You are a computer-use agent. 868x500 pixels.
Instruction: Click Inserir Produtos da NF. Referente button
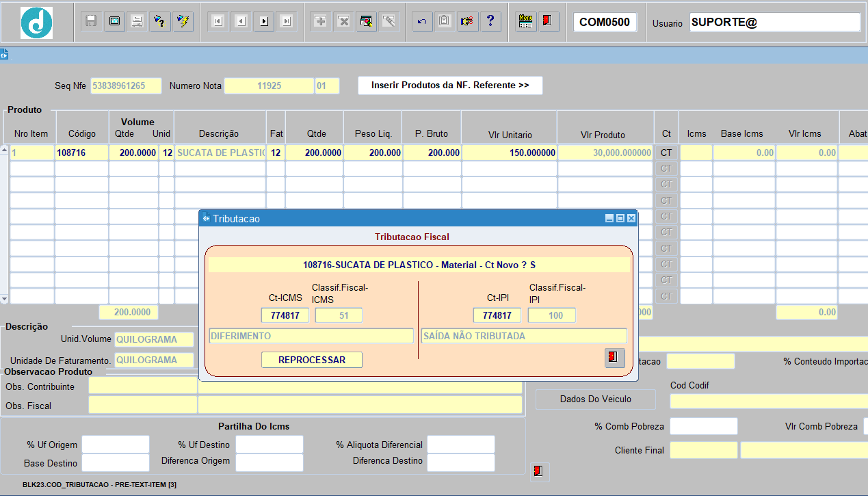[450, 85]
